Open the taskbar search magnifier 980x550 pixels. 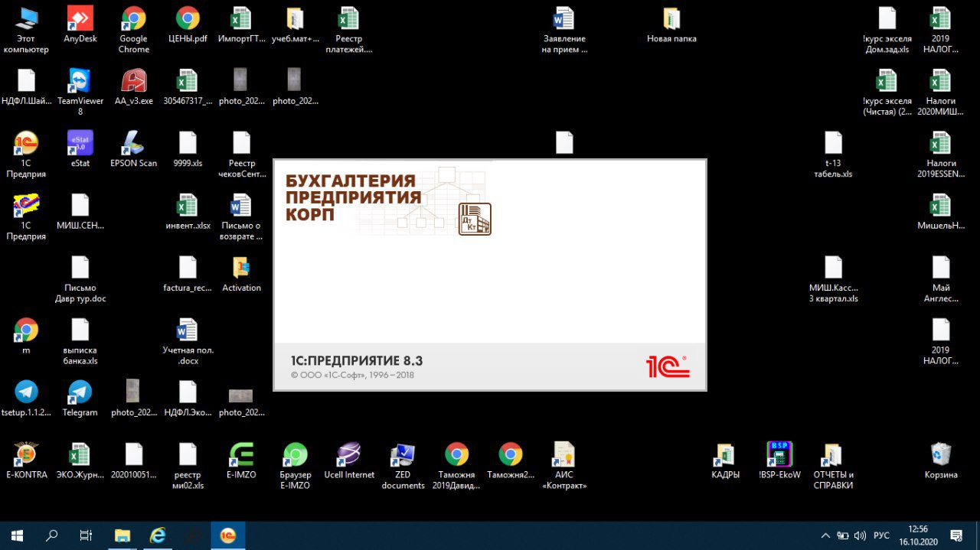tap(52, 535)
